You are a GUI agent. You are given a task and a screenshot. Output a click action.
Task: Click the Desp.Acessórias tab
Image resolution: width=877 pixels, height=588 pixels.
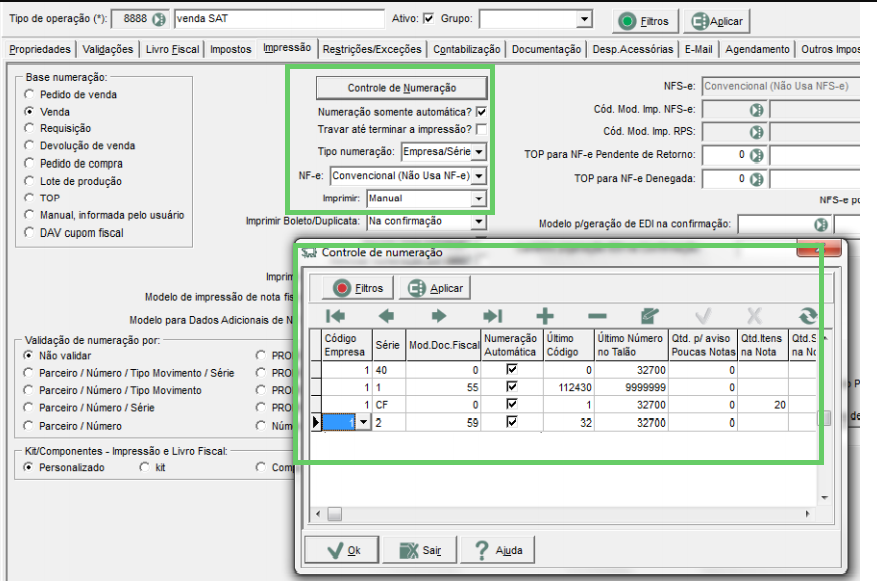633,49
